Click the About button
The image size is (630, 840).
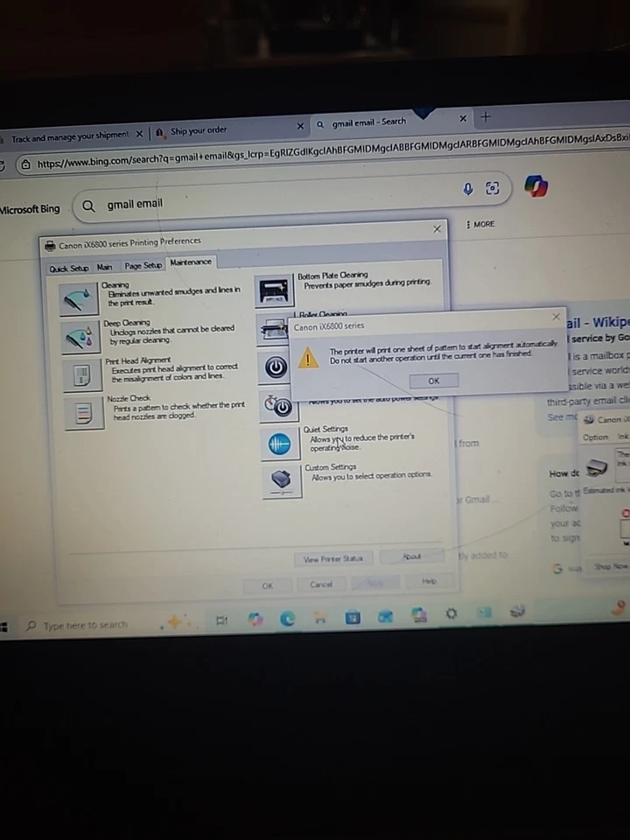tap(411, 556)
